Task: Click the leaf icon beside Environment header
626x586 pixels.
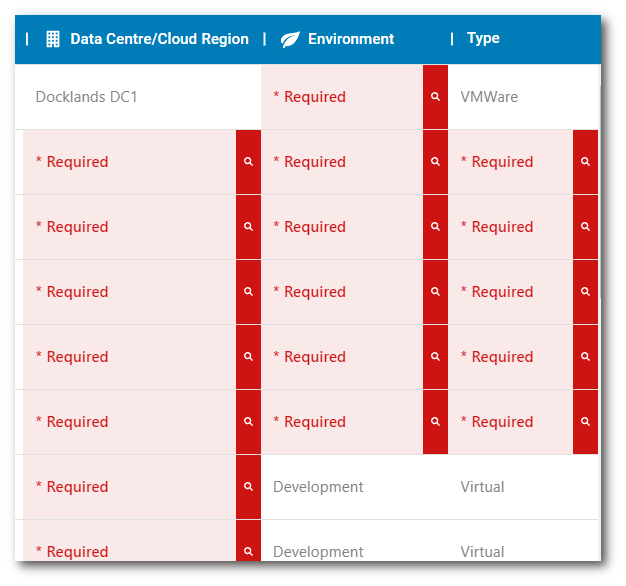Action: (x=290, y=39)
